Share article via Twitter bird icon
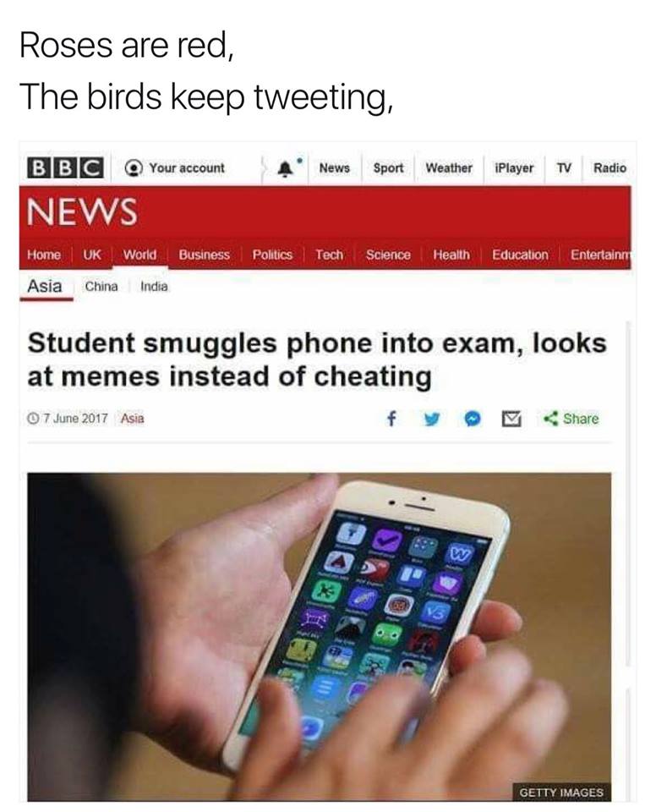Screen dimensions: 656x812 (x=431, y=419)
